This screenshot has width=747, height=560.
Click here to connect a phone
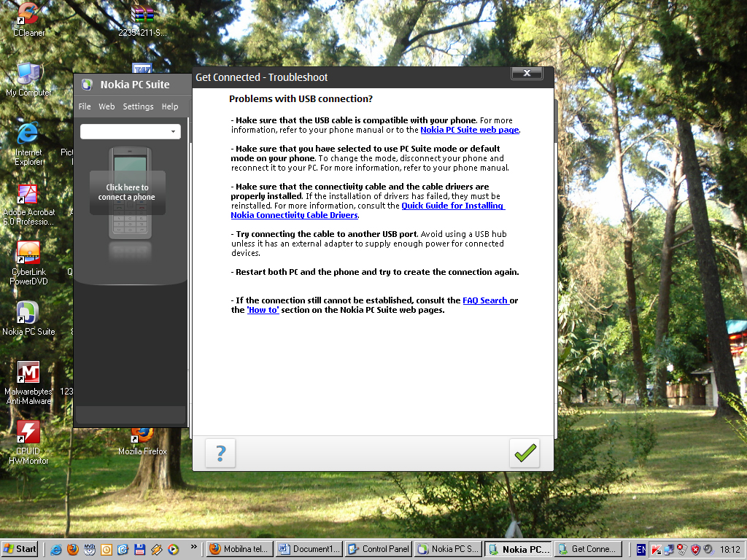pyautogui.click(x=127, y=192)
